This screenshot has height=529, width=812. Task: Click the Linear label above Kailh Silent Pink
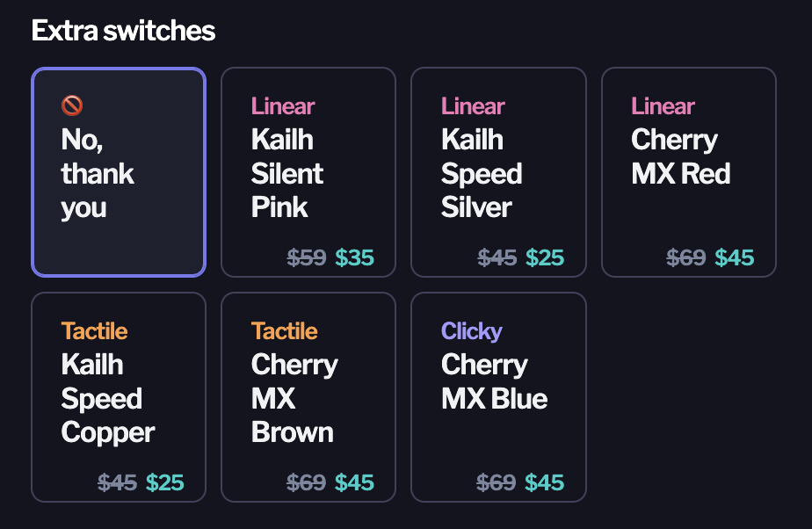pos(283,106)
